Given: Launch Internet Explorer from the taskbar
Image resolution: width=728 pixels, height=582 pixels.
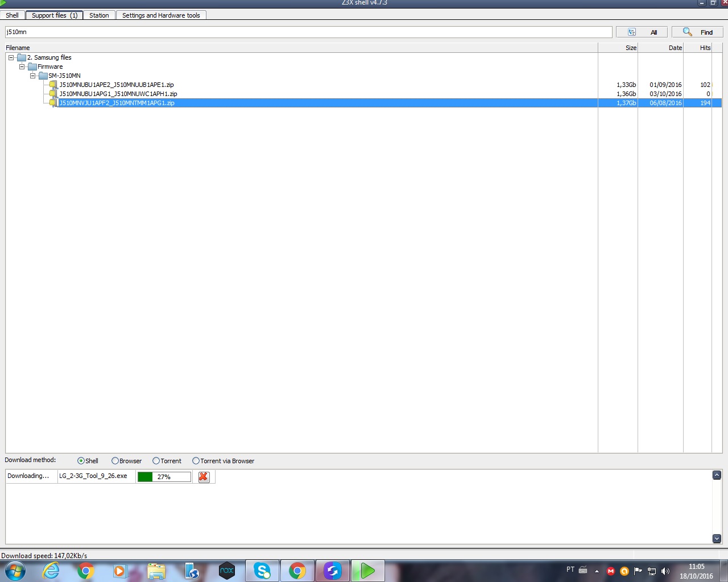Looking at the screenshot, I should tap(51, 571).
